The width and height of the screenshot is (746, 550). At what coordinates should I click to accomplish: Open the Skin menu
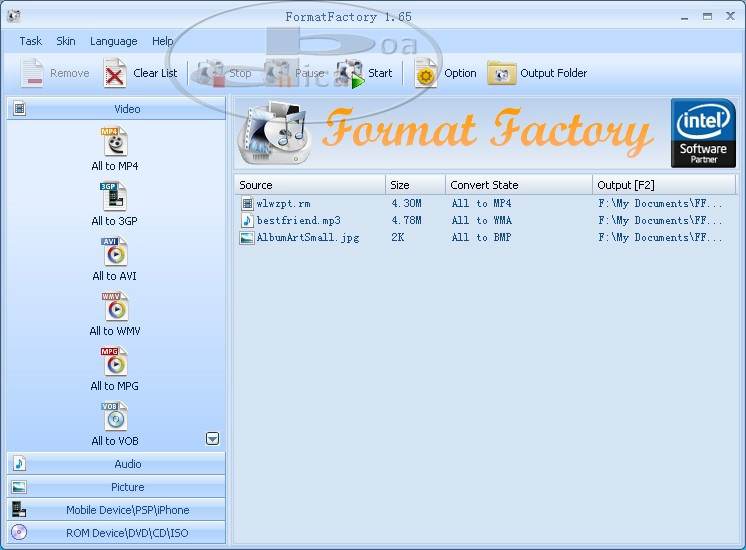pos(66,41)
